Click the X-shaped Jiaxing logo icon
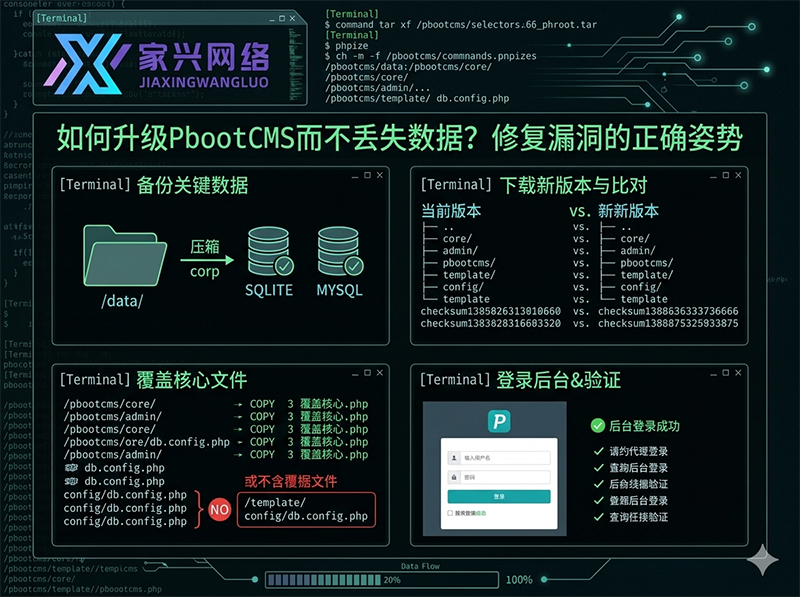 [x=87, y=64]
